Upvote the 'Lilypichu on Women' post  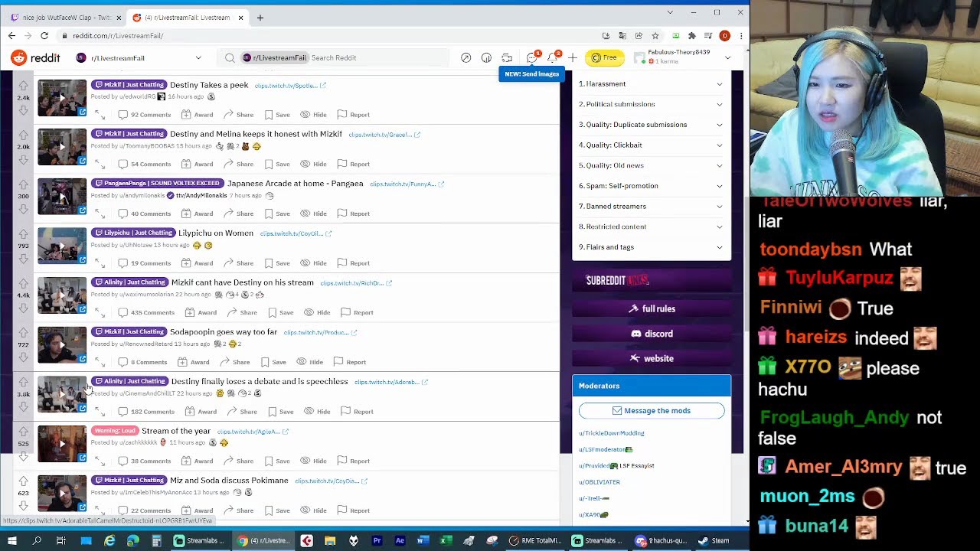pos(23,234)
